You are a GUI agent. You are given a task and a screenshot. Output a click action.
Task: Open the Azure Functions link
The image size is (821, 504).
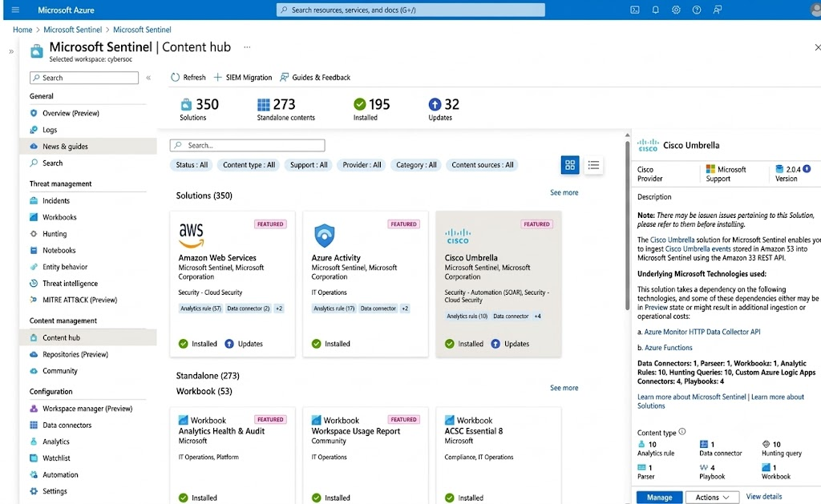click(668, 348)
